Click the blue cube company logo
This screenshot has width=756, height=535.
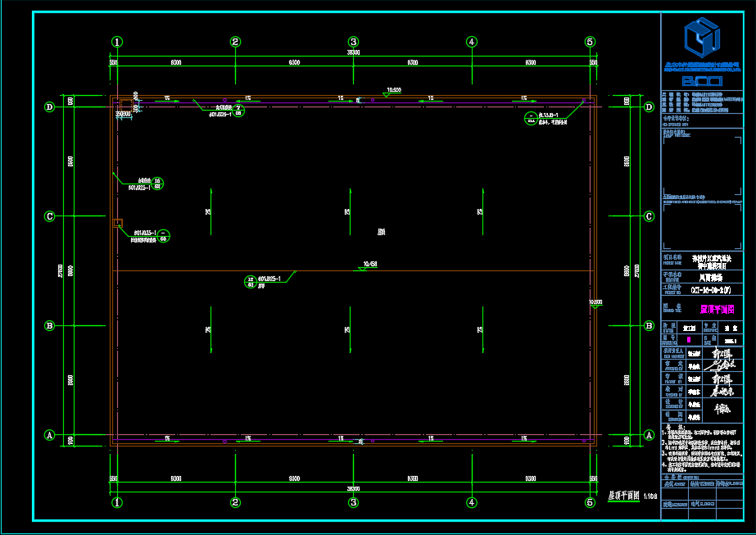coord(702,37)
